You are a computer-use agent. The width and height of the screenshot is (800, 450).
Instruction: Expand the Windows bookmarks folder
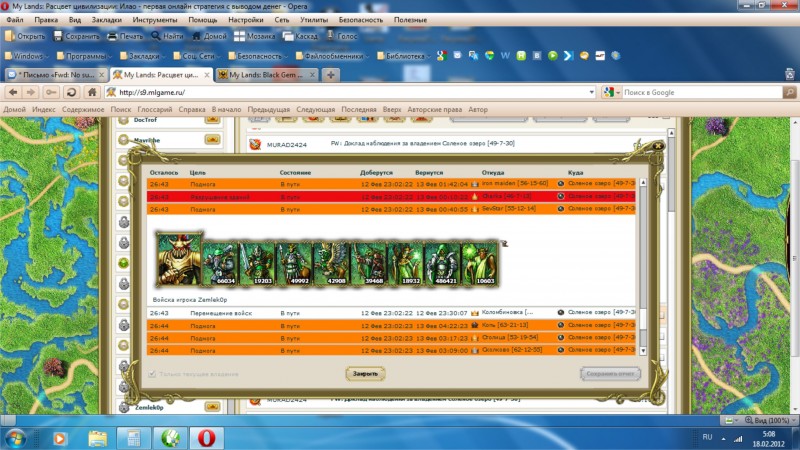pyautogui.click(x=27, y=56)
